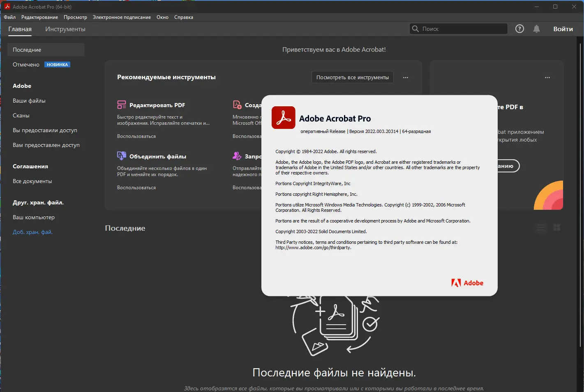The image size is (584, 392).
Task: Open Ваш компьютер in the sidebar
Action: click(x=34, y=218)
